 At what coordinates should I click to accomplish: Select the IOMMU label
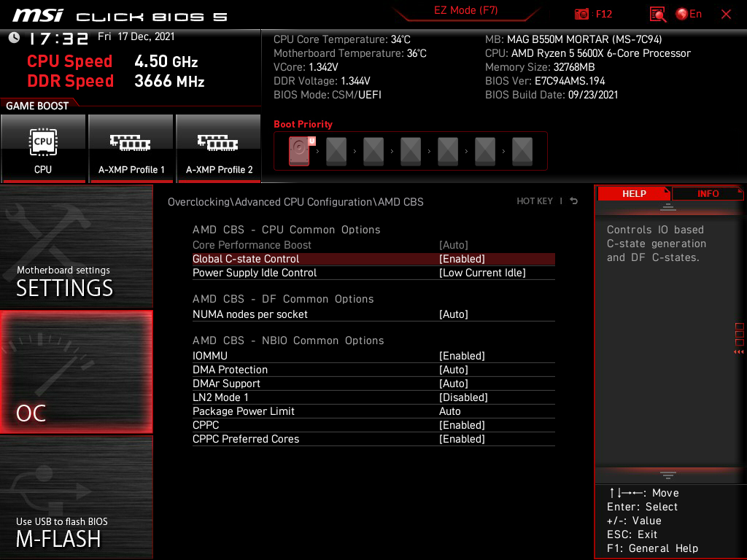click(x=210, y=356)
